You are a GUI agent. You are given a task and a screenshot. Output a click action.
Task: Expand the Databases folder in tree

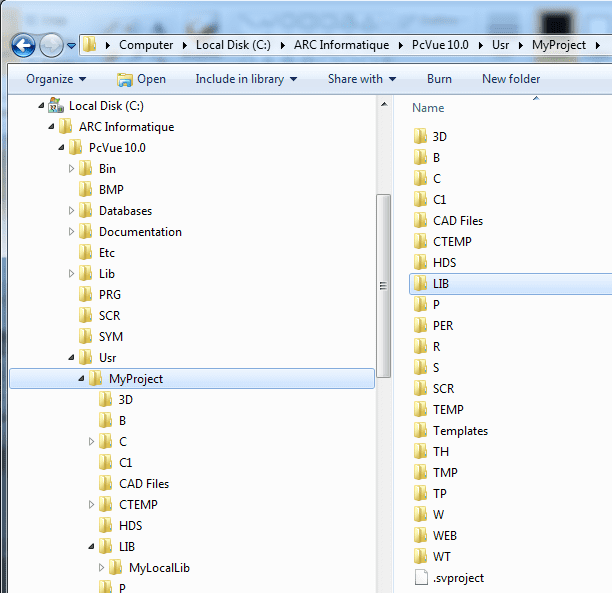pyautogui.click(x=71, y=211)
